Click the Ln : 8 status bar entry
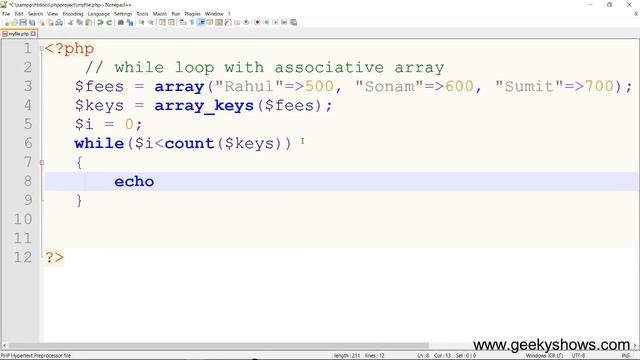The height and width of the screenshot is (360, 640). tap(423, 356)
